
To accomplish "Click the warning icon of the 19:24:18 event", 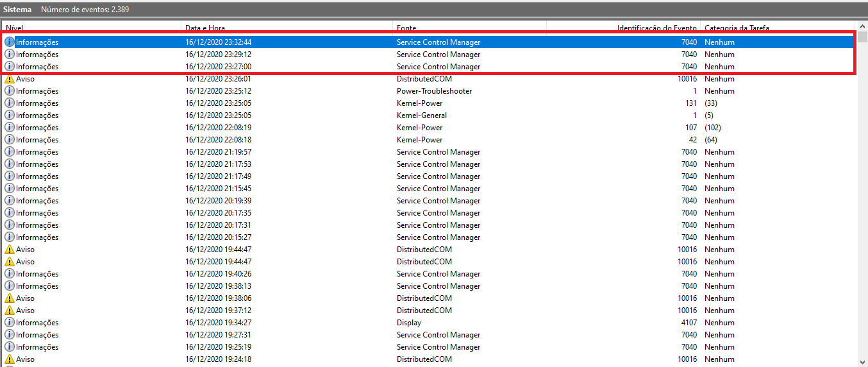I will 10,359.
